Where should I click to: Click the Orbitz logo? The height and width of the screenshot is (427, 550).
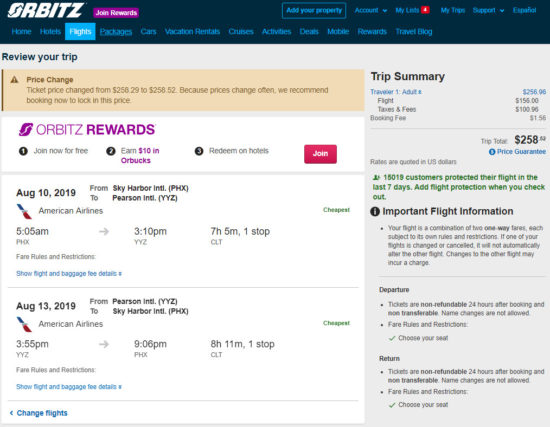click(46, 11)
